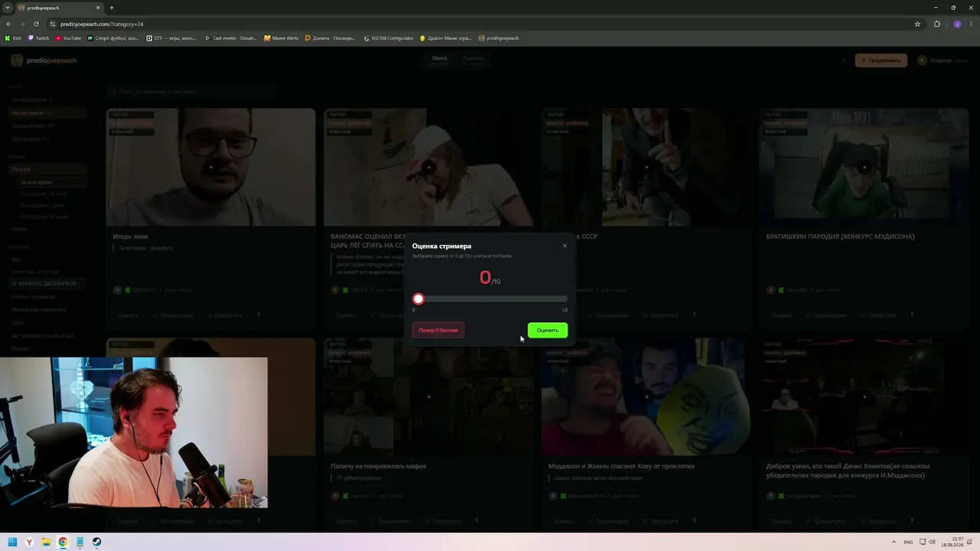
Task: Go back to the previous page
Action: pos(8,24)
